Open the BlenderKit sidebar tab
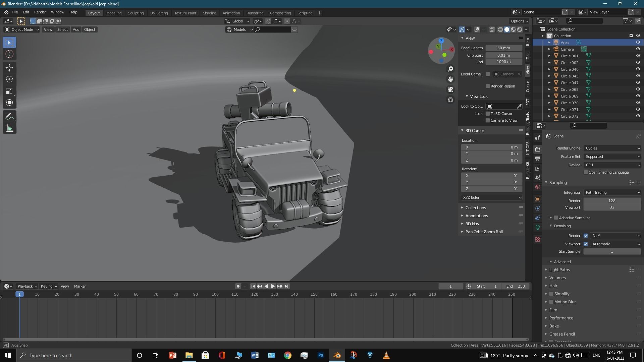This screenshot has height=362, width=644. click(x=528, y=170)
